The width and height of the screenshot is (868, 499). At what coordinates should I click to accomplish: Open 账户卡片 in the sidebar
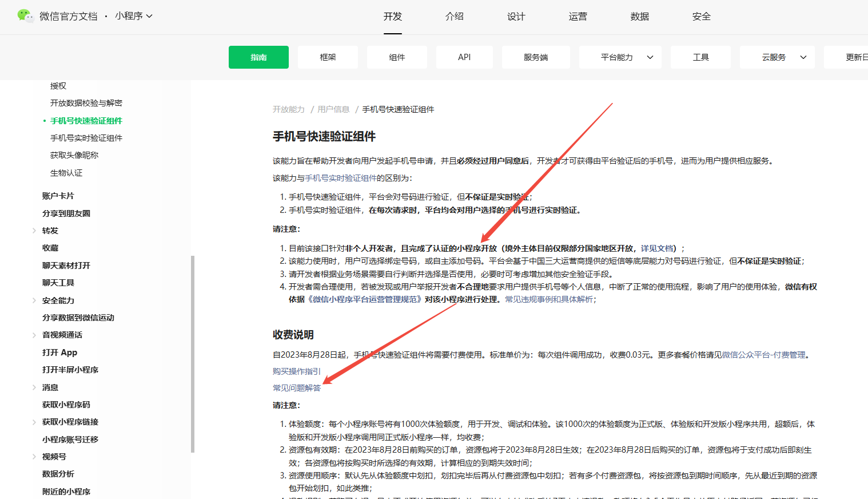(58, 196)
